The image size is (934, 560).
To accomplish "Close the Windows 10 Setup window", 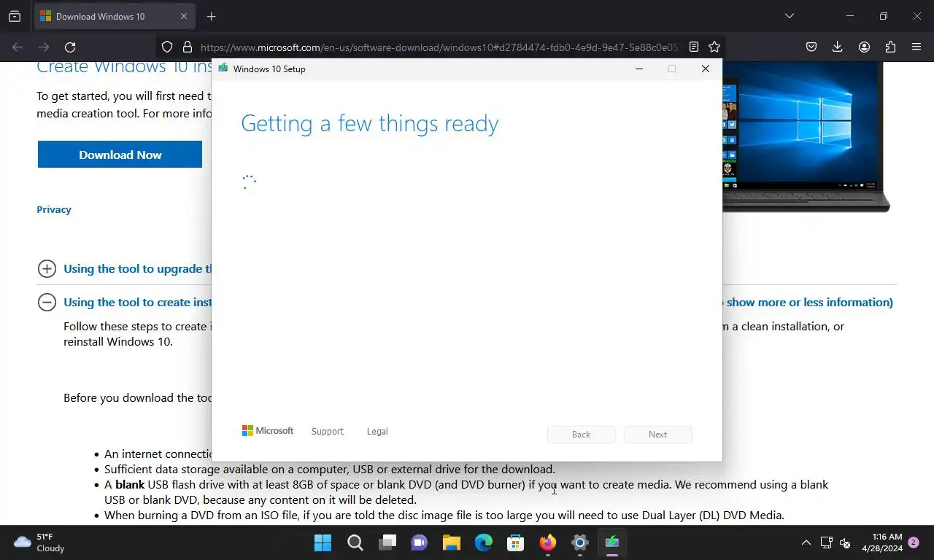I will click(x=705, y=69).
